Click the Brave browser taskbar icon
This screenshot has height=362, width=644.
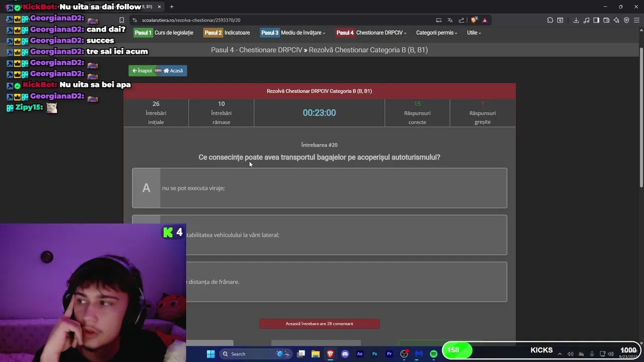331,354
